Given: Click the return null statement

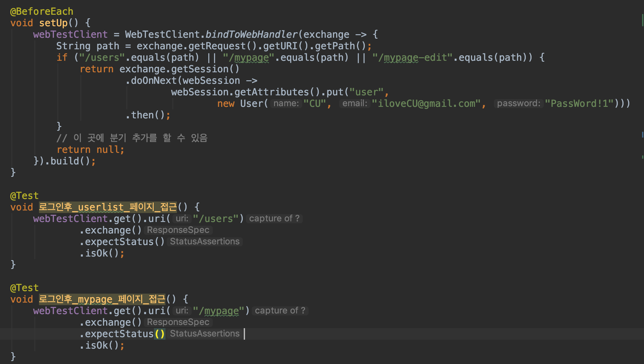Looking at the screenshot, I should click(90, 150).
